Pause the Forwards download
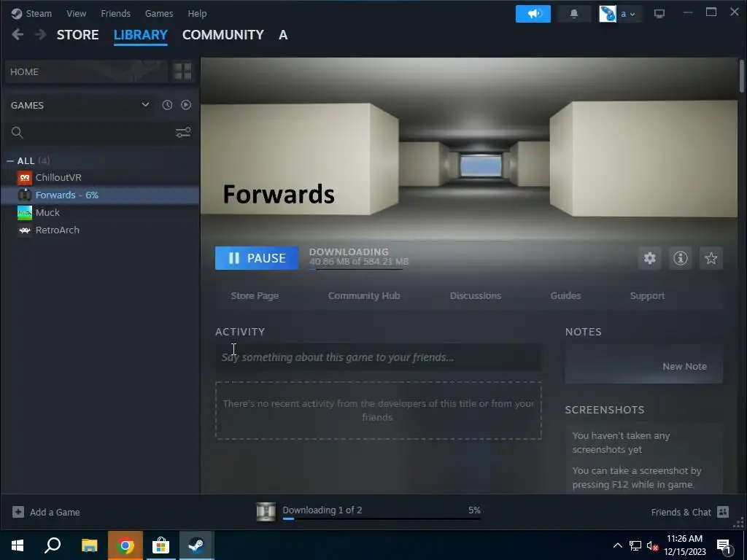 tap(257, 258)
